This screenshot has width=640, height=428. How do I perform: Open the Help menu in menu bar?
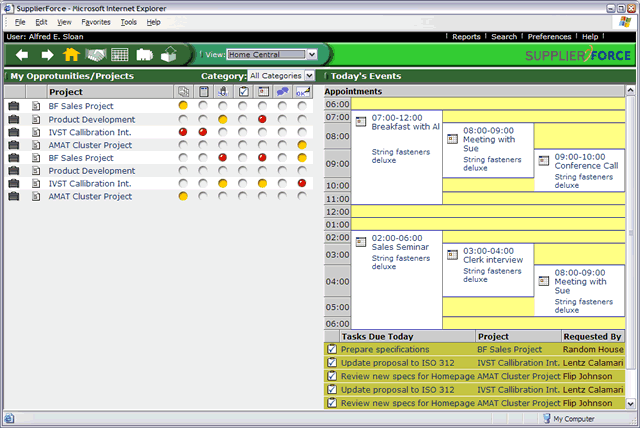click(x=153, y=22)
